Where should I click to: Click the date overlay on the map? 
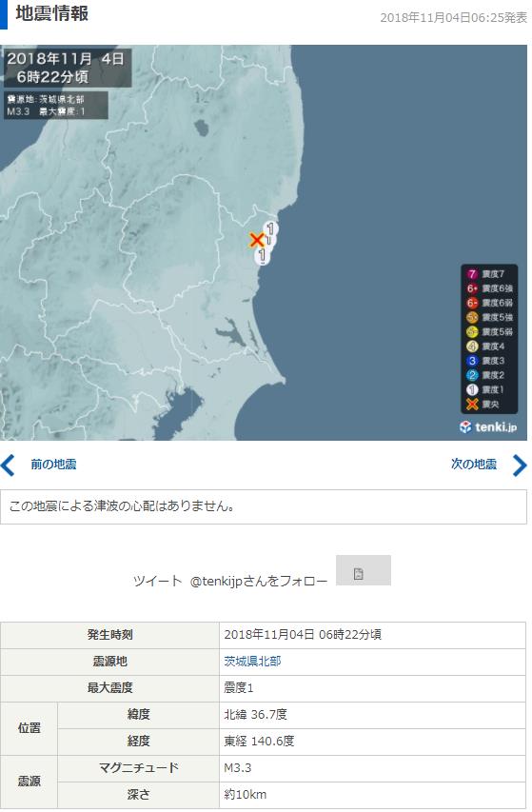[66, 68]
